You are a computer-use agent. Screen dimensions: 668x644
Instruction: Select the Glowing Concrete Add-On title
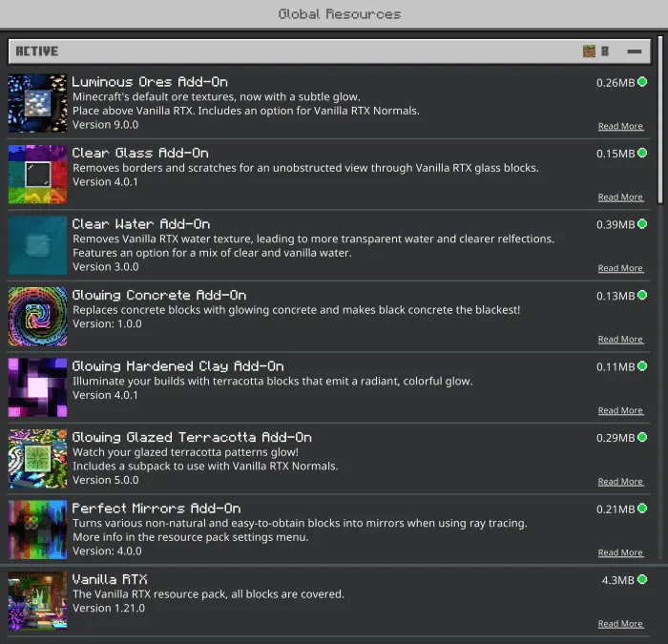click(x=159, y=295)
